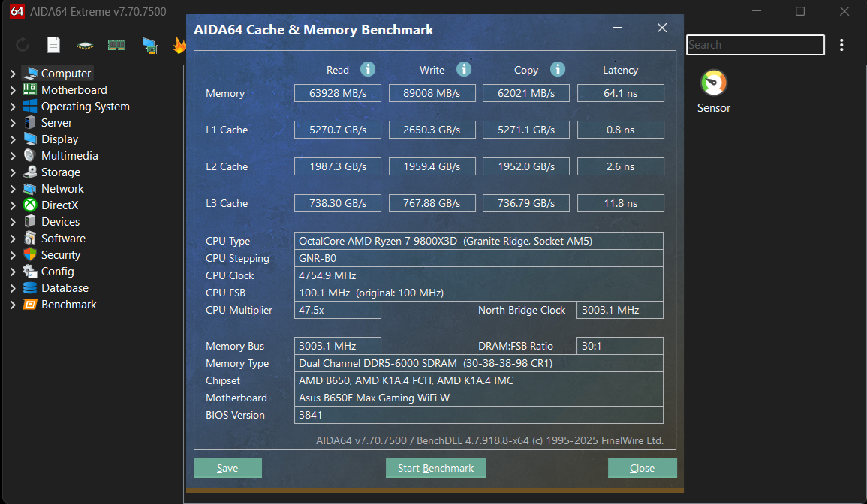This screenshot has height=504, width=867.
Task: Launch the flame stability test toolbar icon
Action: [x=179, y=45]
